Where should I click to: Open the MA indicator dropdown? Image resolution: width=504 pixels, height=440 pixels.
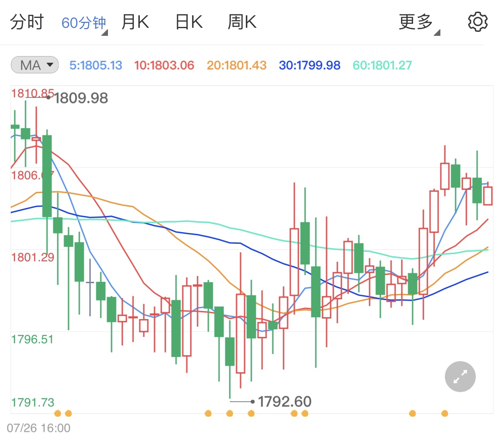[x=34, y=65]
